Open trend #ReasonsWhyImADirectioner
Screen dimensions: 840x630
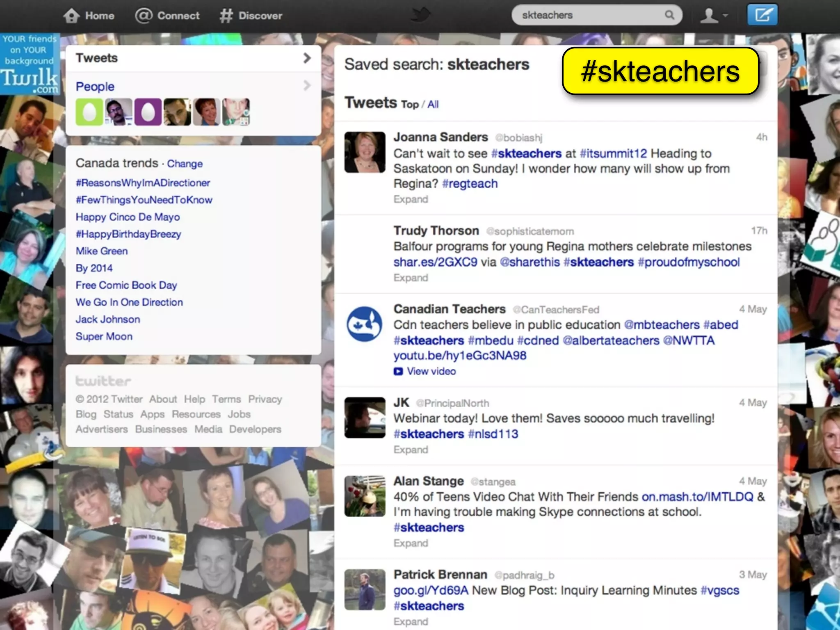[x=143, y=183]
